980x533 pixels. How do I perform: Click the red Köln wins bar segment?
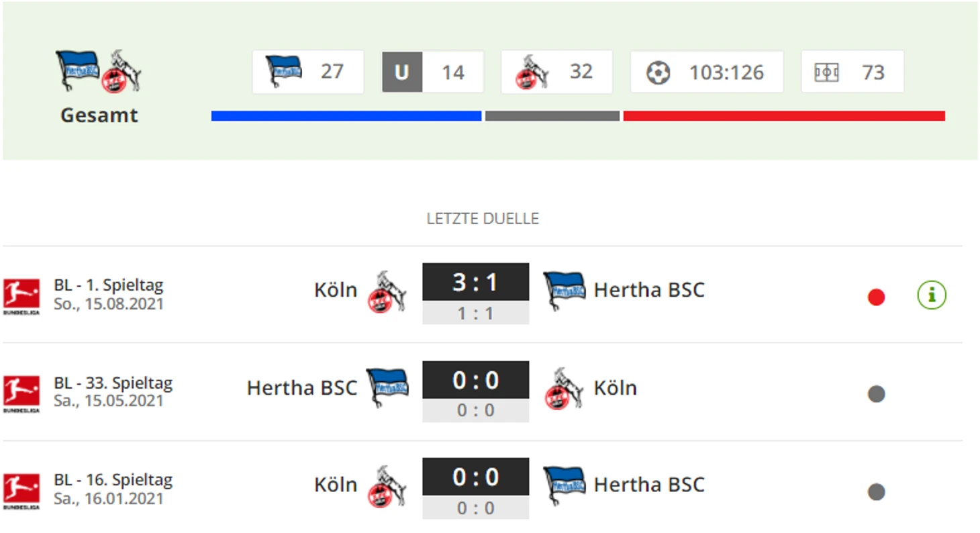tap(784, 116)
